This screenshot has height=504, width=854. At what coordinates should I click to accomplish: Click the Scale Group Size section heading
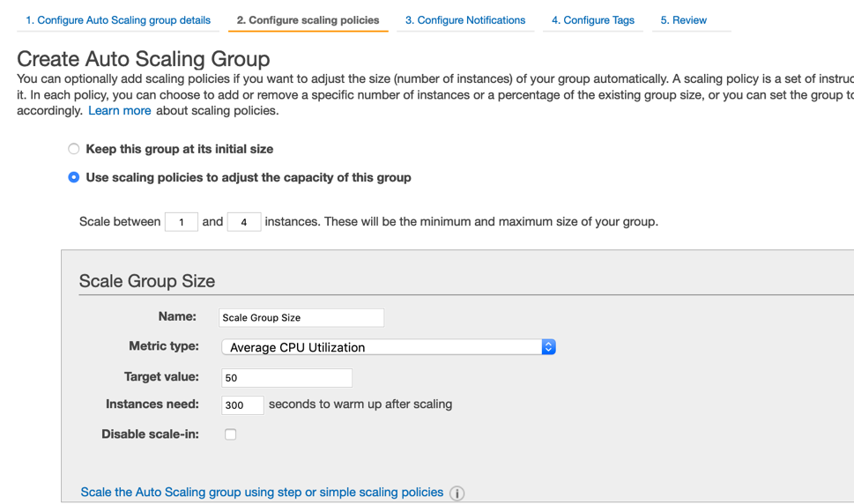point(147,281)
